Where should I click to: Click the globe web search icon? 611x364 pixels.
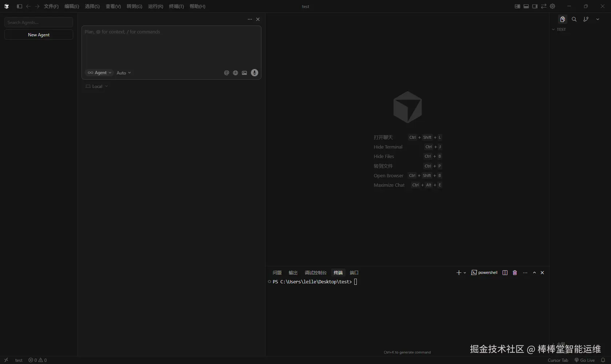[x=235, y=73]
